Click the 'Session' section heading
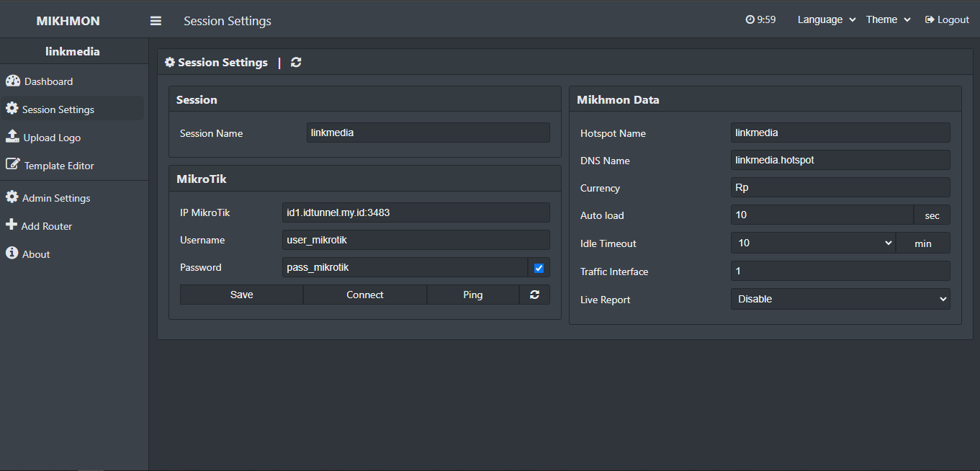Screen dimensions: 980x471 click(x=197, y=100)
